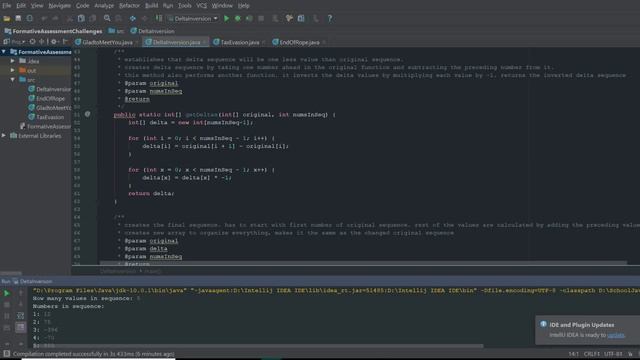Screen dimensions: 640x360
Task: Toggle the highlighted Run console side button
Action: [20, 327]
